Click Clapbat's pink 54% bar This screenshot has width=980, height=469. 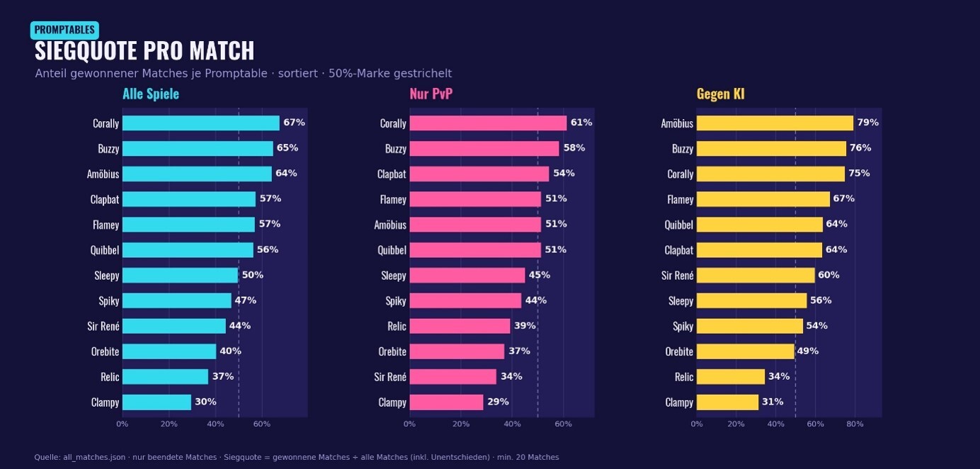click(x=479, y=174)
